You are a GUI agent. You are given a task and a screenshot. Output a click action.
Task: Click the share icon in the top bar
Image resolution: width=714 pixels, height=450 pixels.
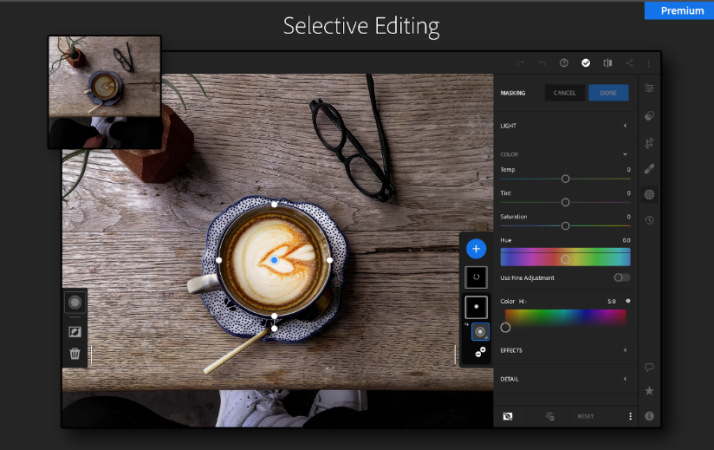(629, 63)
